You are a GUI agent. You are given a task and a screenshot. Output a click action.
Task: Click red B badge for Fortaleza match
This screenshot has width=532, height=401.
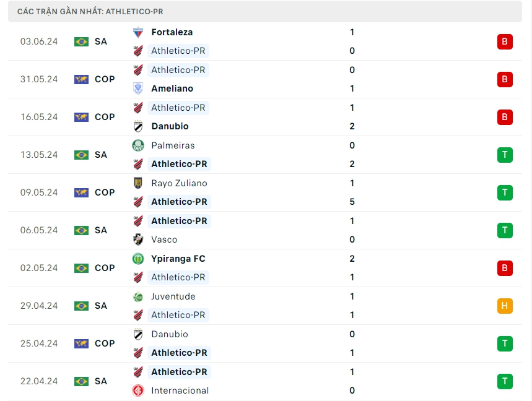tap(505, 41)
